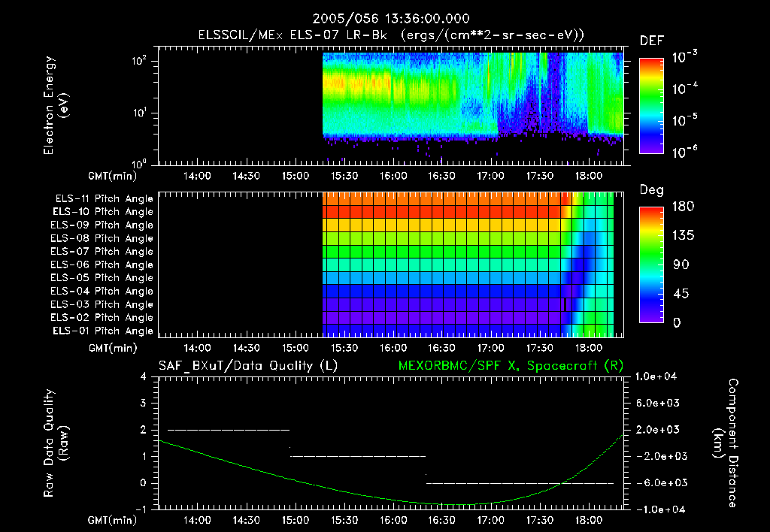Click the -1 tick on Raw Data Quality axis
770x532 pixels.
141,510
